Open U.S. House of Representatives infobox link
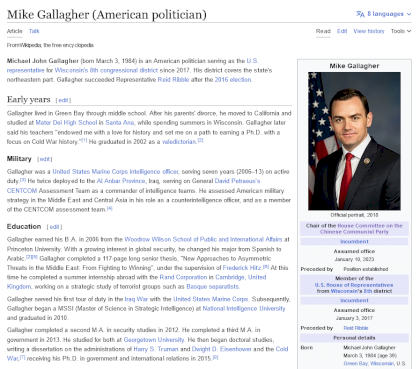 354,285
